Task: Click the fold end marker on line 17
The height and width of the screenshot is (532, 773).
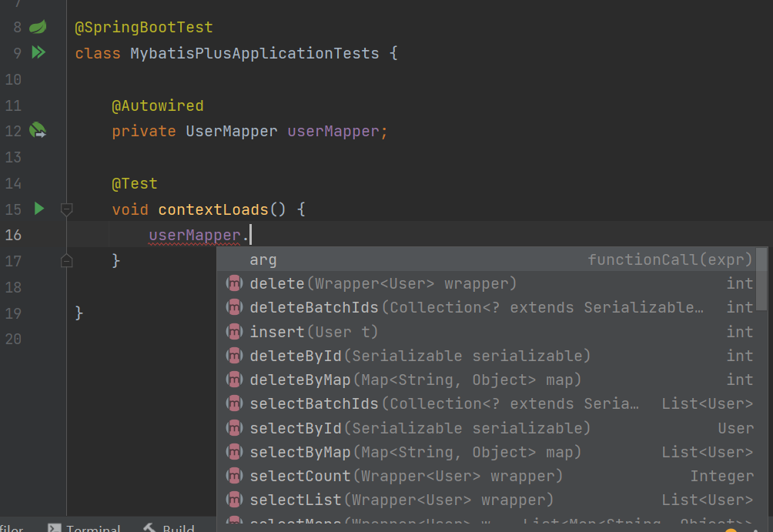Action: tap(66, 260)
